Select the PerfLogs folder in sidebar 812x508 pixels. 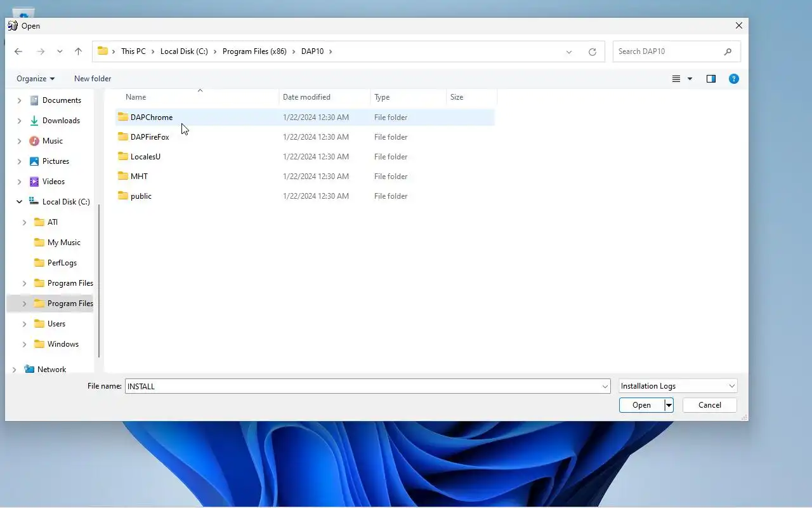[x=62, y=263]
